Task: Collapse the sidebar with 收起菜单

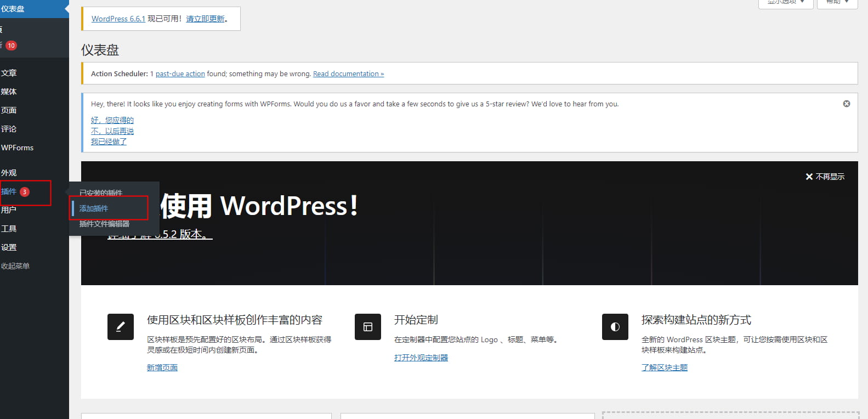Action: pyautogui.click(x=15, y=266)
